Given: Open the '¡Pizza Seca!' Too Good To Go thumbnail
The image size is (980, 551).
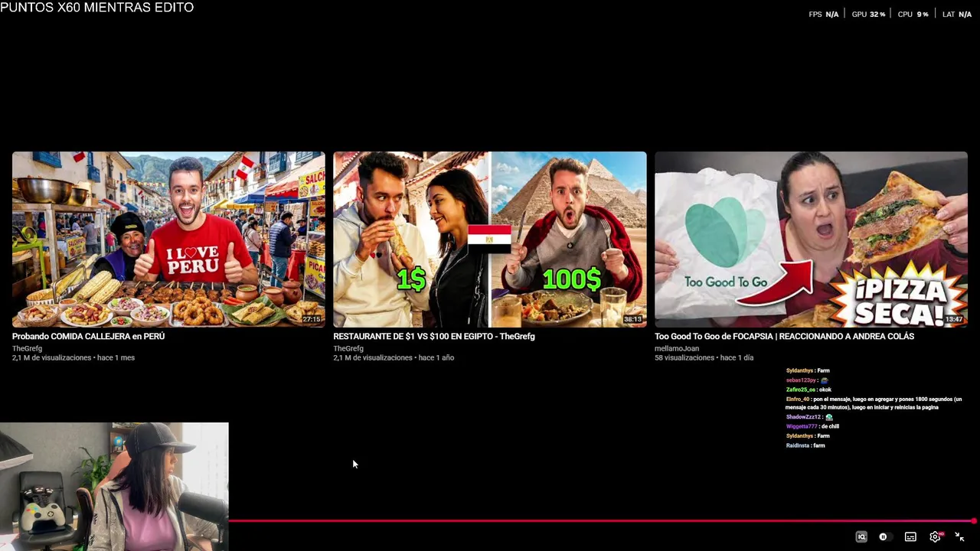Looking at the screenshot, I should coord(811,240).
